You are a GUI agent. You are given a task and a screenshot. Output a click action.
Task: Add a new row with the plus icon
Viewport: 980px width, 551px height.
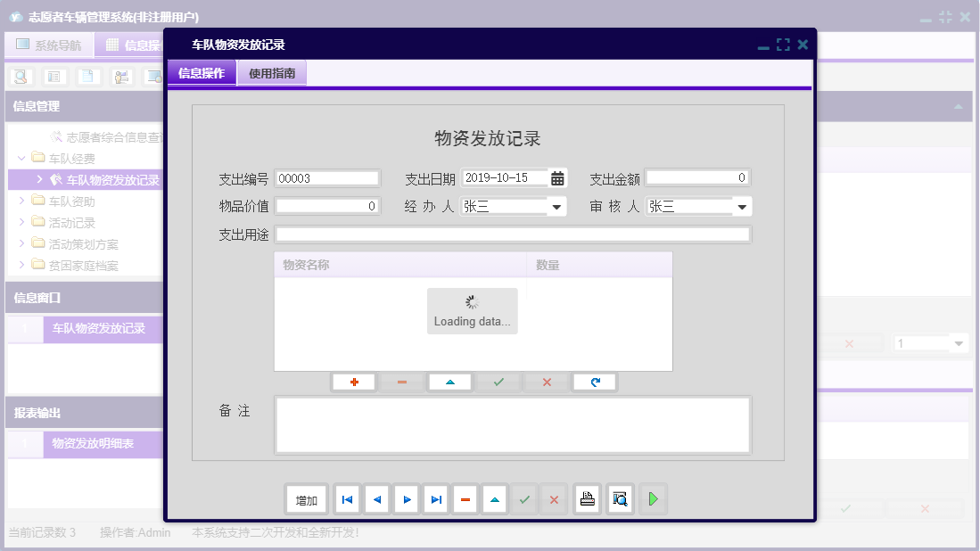coord(355,382)
